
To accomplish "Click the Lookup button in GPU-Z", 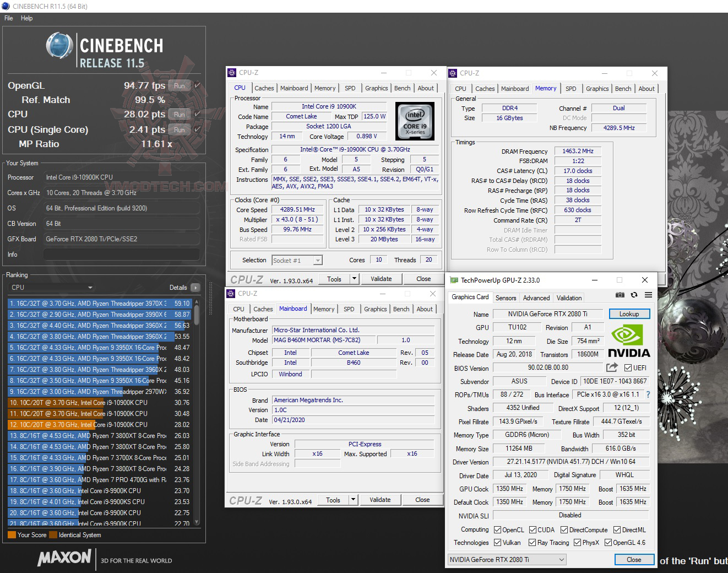I will pyautogui.click(x=629, y=314).
